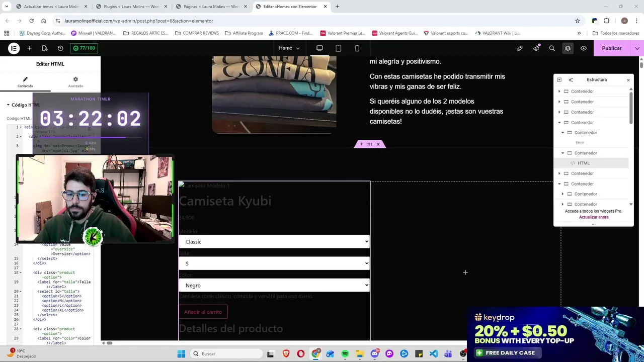Switch to the Páginas browser tab

coord(211,7)
